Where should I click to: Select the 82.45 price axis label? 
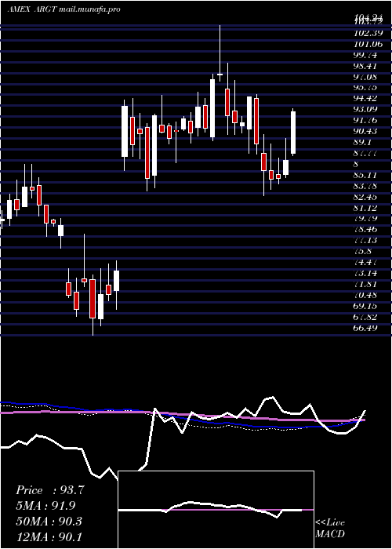click(365, 197)
